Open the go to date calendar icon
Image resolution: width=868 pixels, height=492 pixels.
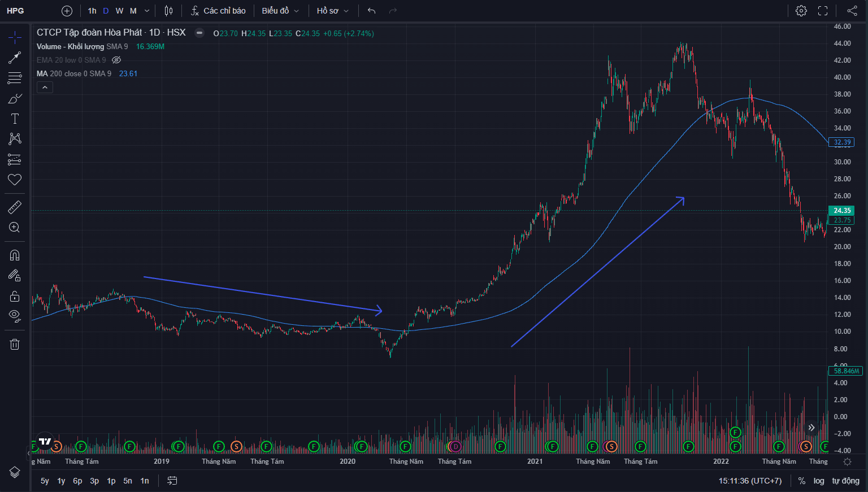coord(172,481)
